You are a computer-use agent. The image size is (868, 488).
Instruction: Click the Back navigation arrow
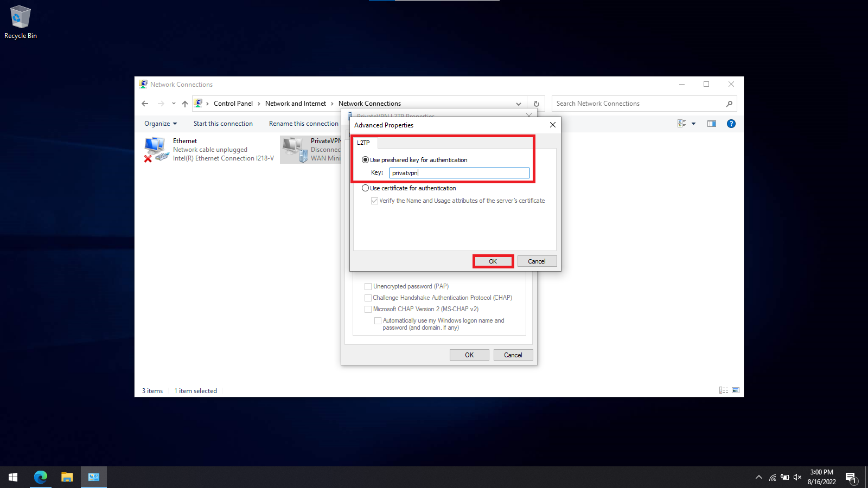(145, 104)
